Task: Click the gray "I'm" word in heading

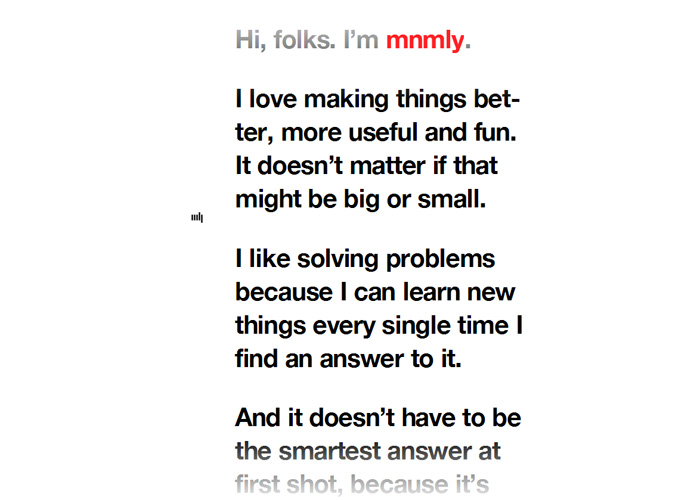Action: click(361, 40)
